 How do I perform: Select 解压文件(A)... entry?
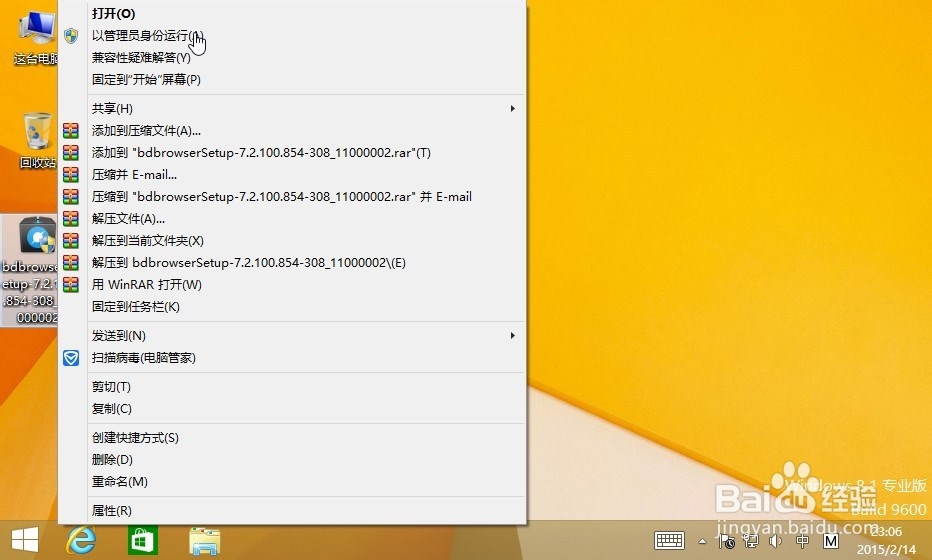pyautogui.click(x=292, y=219)
